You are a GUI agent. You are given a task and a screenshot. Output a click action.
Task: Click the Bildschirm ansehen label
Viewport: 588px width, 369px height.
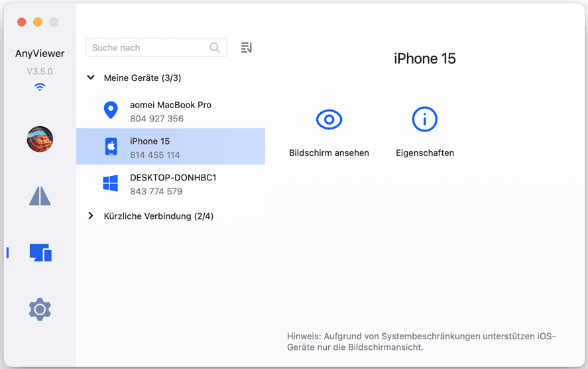coord(329,153)
